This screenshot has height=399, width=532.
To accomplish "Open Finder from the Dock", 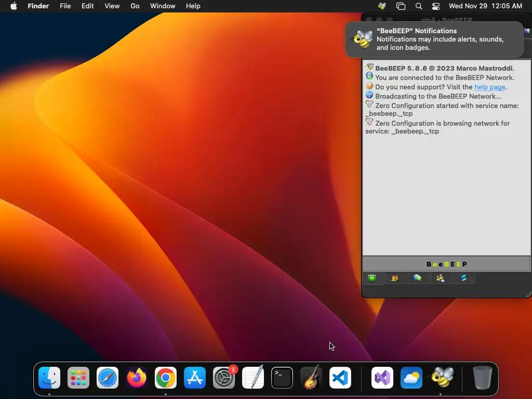I will [49, 378].
